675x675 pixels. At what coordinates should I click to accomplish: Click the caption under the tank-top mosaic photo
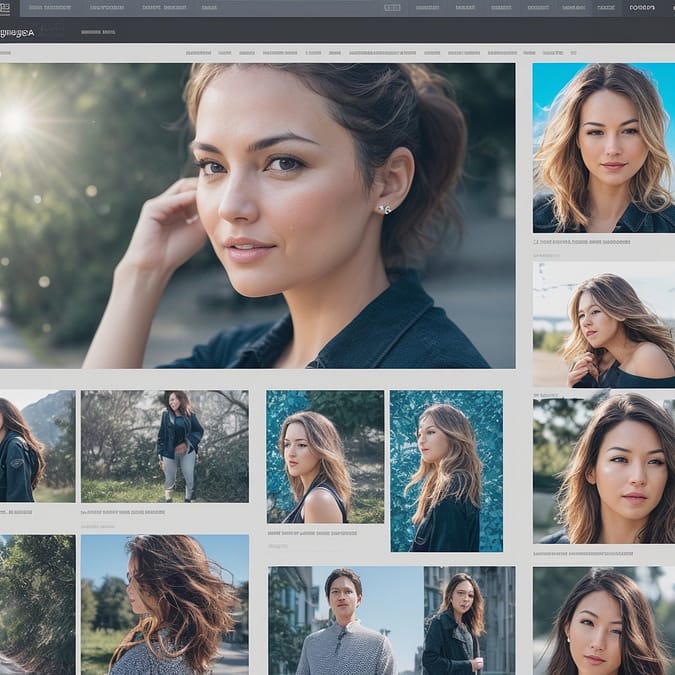[312, 533]
